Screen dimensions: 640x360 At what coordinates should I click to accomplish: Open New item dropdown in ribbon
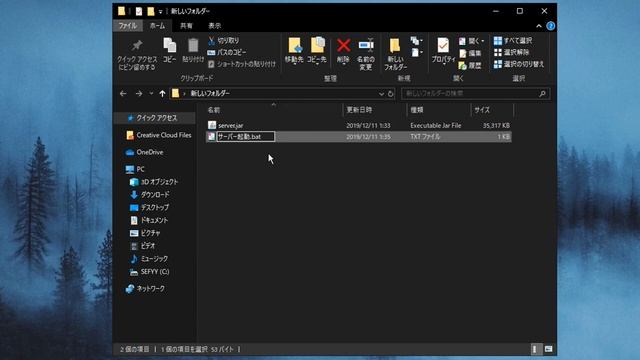(416, 41)
